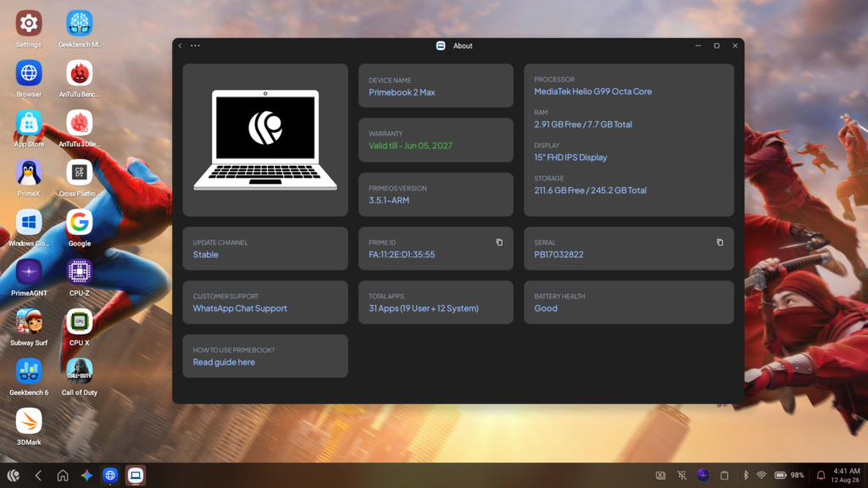Viewport: 868px width, 488px height.
Task: Launch AnTuTu Benchmark app
Action: (x=79, y=73)
